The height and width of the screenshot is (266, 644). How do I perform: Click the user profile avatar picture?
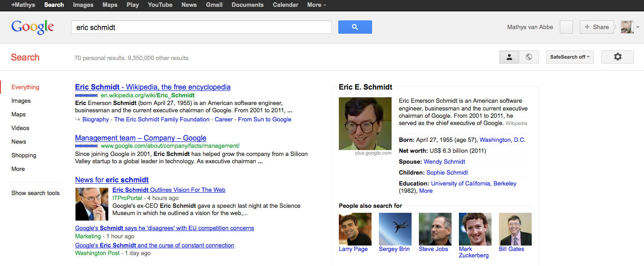pyautogui.click(x=627, y=27)
